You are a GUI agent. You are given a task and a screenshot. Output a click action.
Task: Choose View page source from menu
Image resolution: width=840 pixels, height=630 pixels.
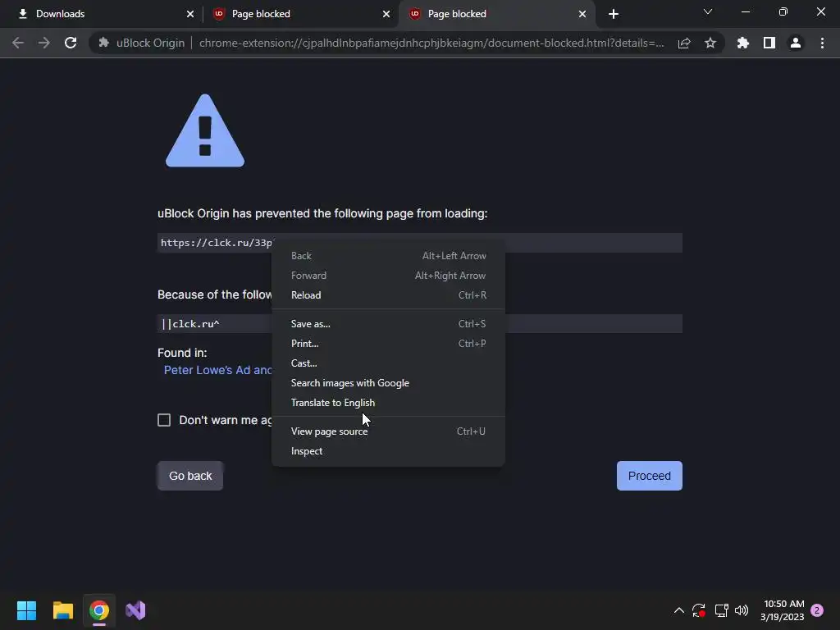(x=388, y=431)
